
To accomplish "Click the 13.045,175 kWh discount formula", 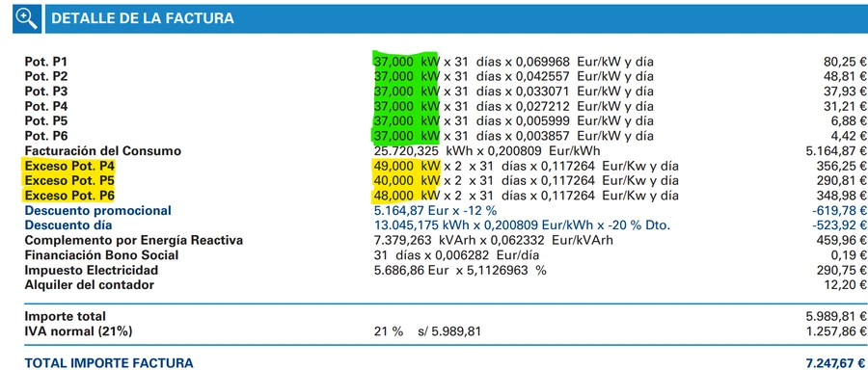I will [x=522, y=225].
